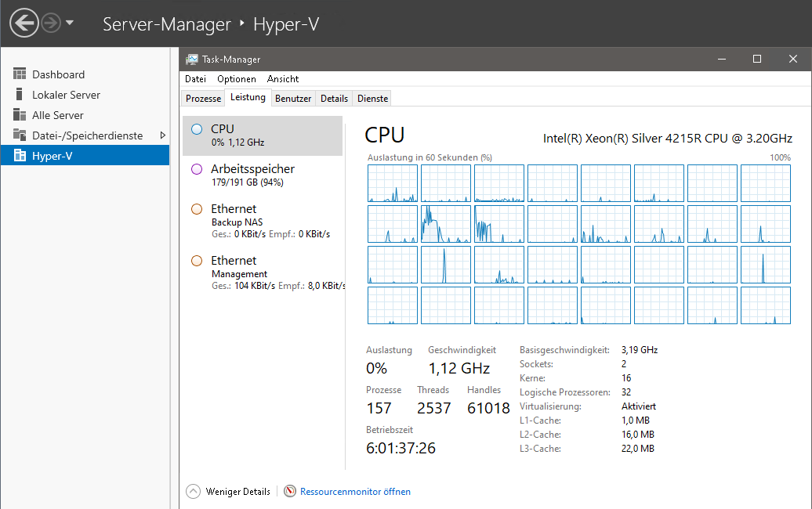Click the large CPU heading
The height and width of the screenshot is (509, 812).
click(x=384, y=135)
